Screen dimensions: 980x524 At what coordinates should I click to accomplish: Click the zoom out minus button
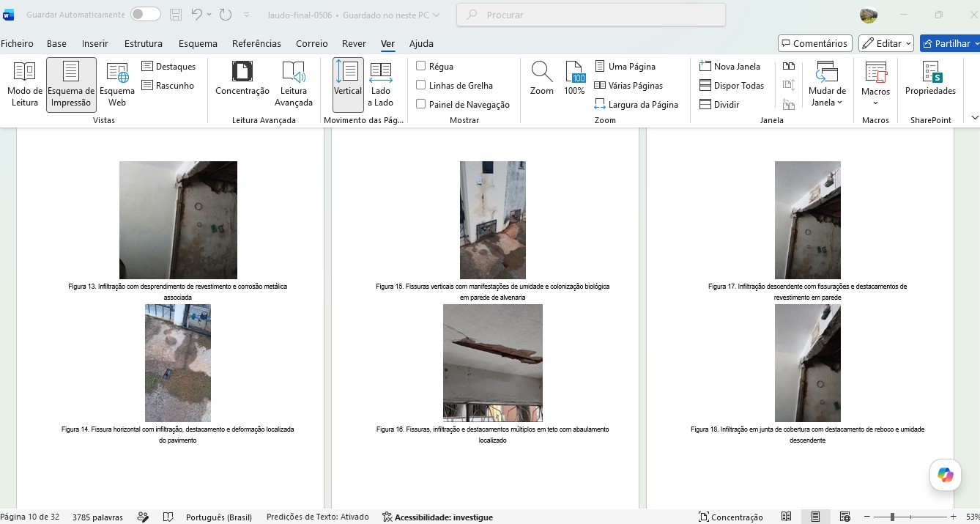(x=866, y=517)
